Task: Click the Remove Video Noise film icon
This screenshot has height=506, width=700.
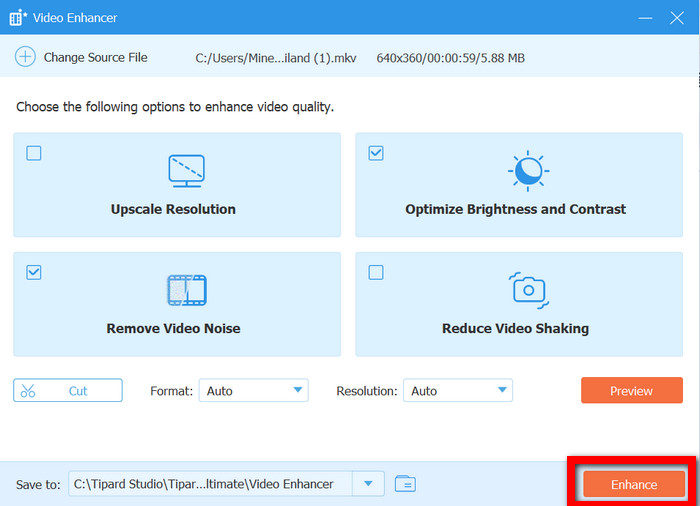Action: click(x=186, y=290)
